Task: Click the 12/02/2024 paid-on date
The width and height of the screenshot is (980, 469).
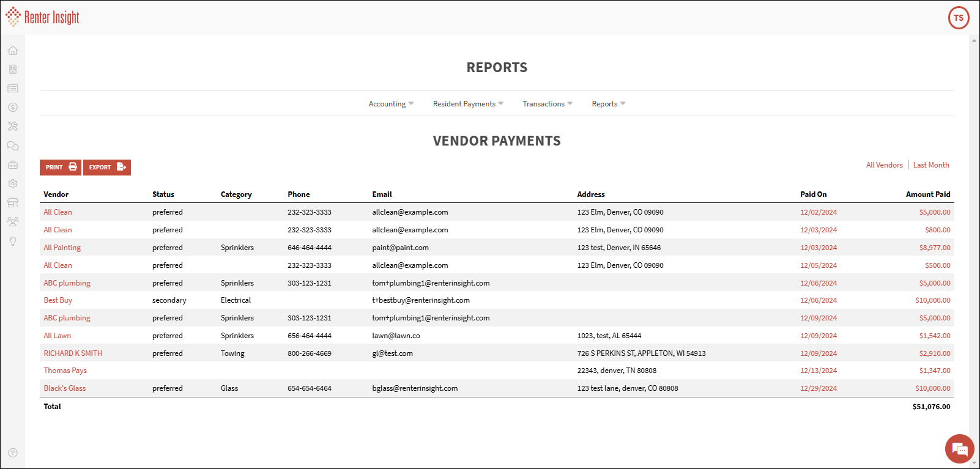Action: point(819,212)
